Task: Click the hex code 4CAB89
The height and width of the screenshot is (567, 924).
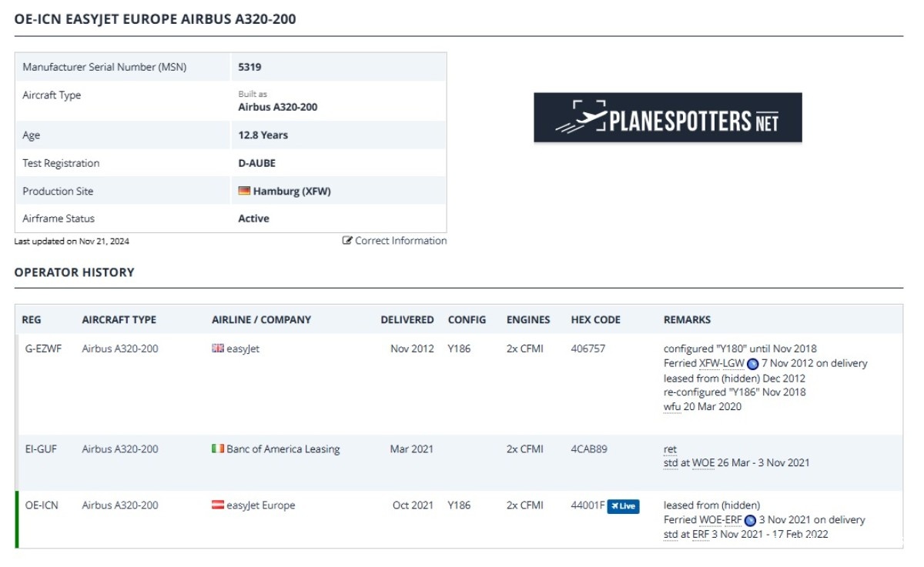Action: click(588, 449)
